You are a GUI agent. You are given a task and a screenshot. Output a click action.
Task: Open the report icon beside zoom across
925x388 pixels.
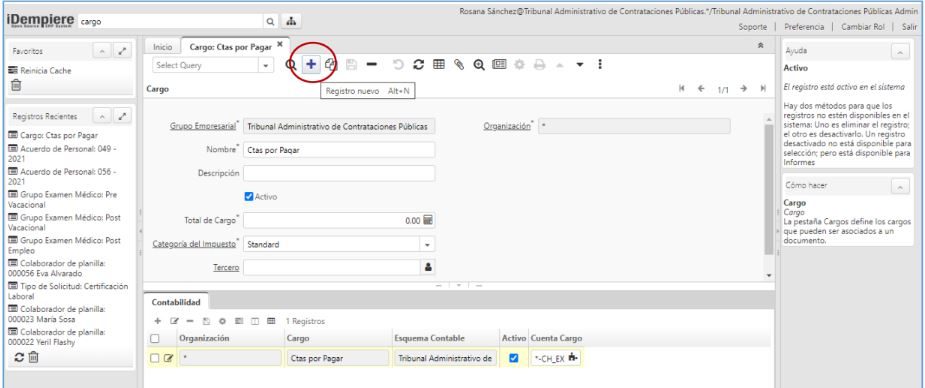coord(498,65)
